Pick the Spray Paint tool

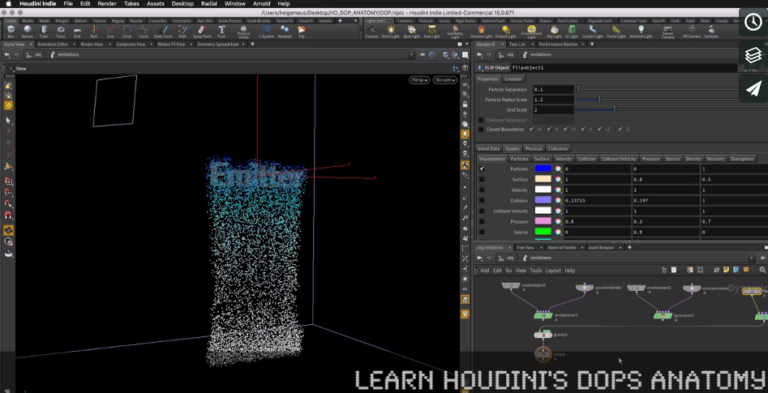202,31
